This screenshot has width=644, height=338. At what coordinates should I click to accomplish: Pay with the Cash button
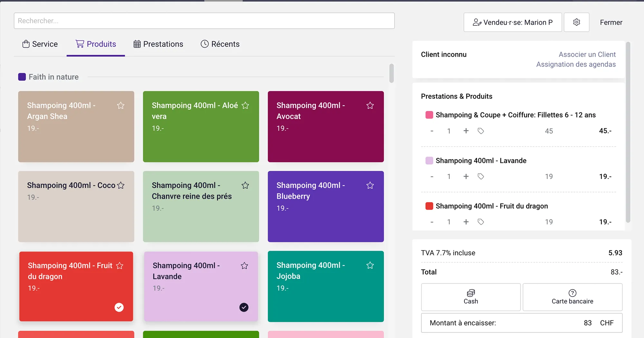coord(471,297)
